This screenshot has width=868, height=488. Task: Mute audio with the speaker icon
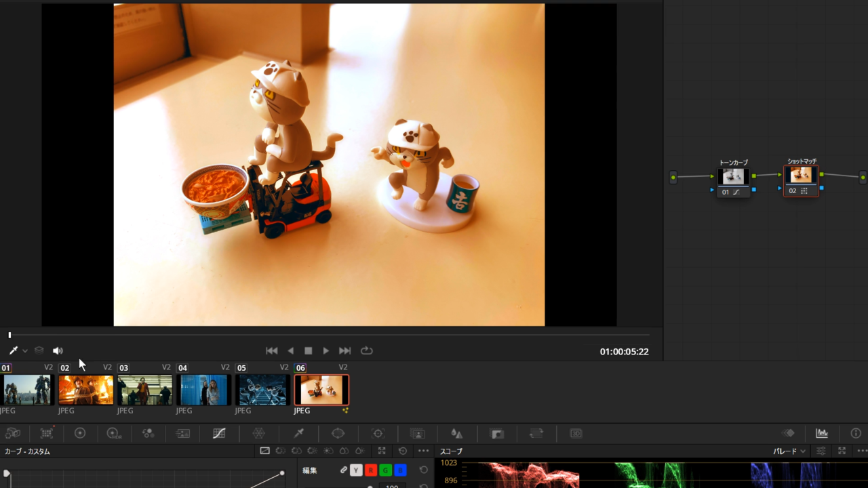click(58, 350)
